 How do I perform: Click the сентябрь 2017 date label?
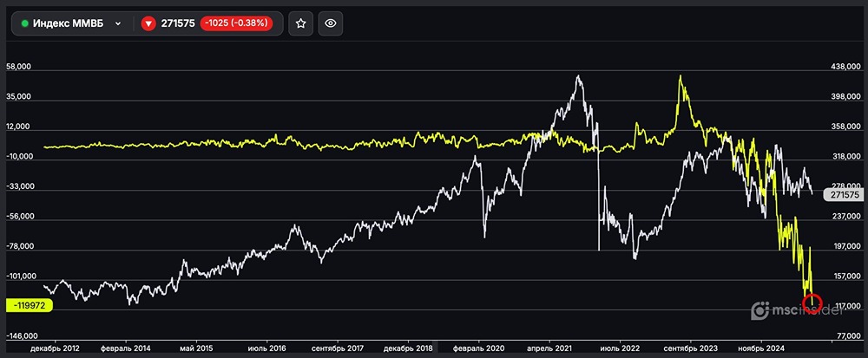pyautogui.click(x=337, y=348)
